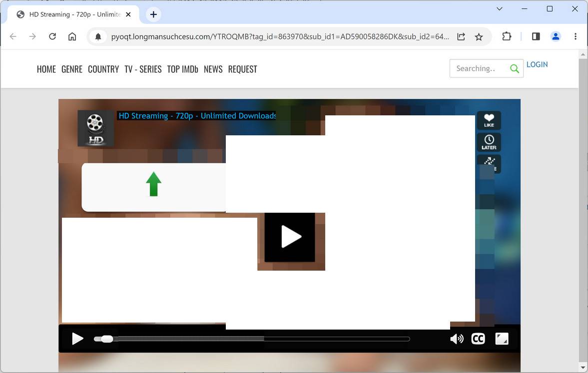Click the green search magnifier icon
This screenshot has height=373, width=588.
pyautogui.click(x=514, y=68)
